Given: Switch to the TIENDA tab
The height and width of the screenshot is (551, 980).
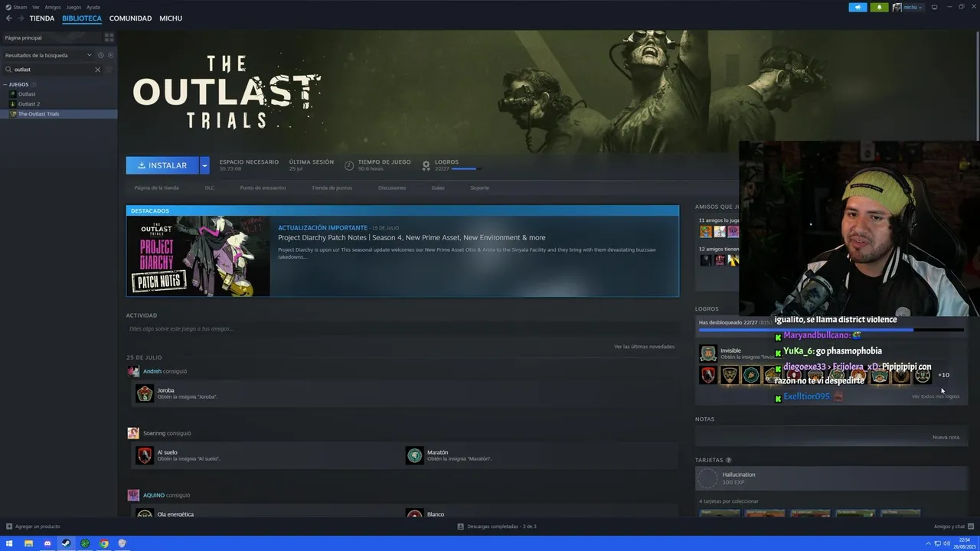Looking at the screenshot, I should (x=42, y=18).
